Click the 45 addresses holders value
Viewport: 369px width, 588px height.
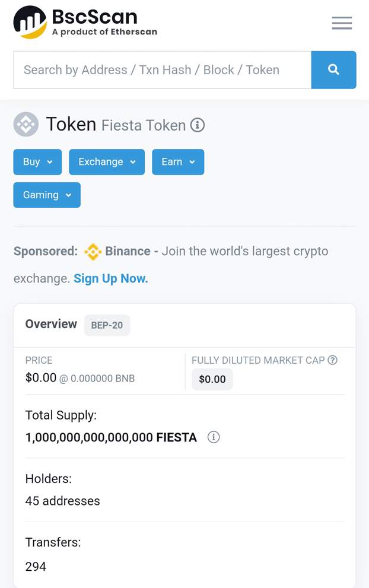tap(62, 501)
